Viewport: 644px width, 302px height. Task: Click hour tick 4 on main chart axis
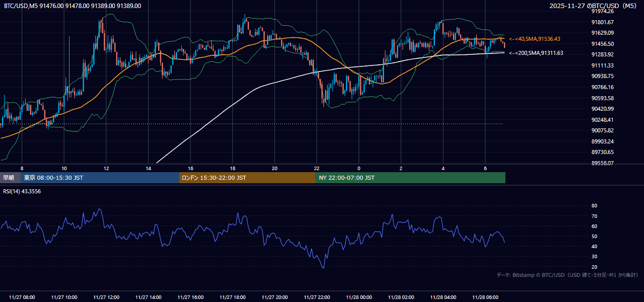click(x=443, y=168)
